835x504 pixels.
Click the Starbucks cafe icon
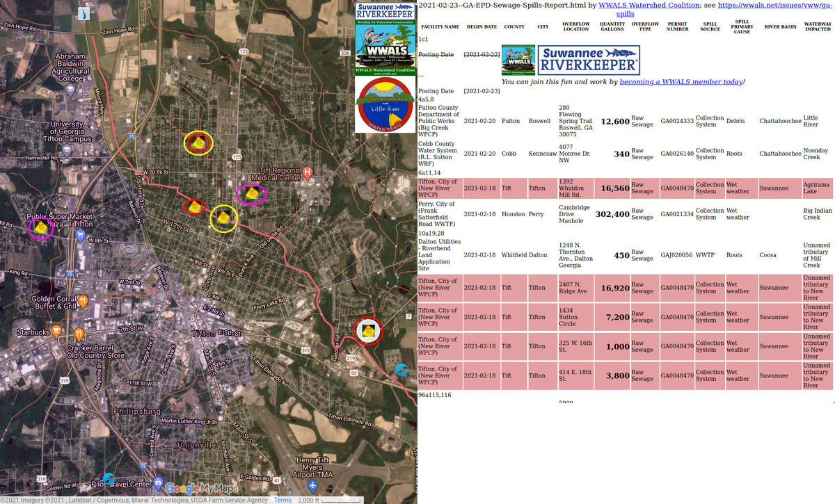[57, 331]
